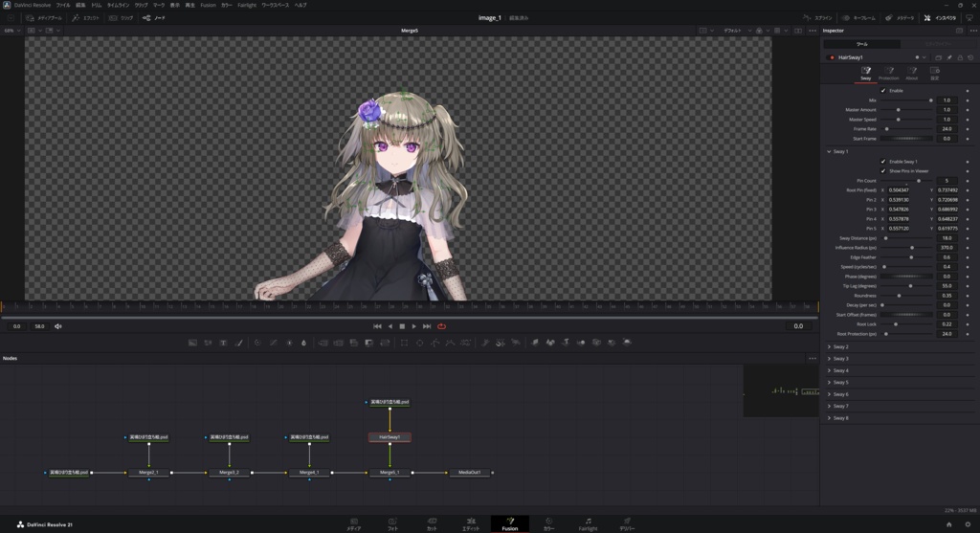Add the Image Plane 3D tool

[x=535, y=343]
